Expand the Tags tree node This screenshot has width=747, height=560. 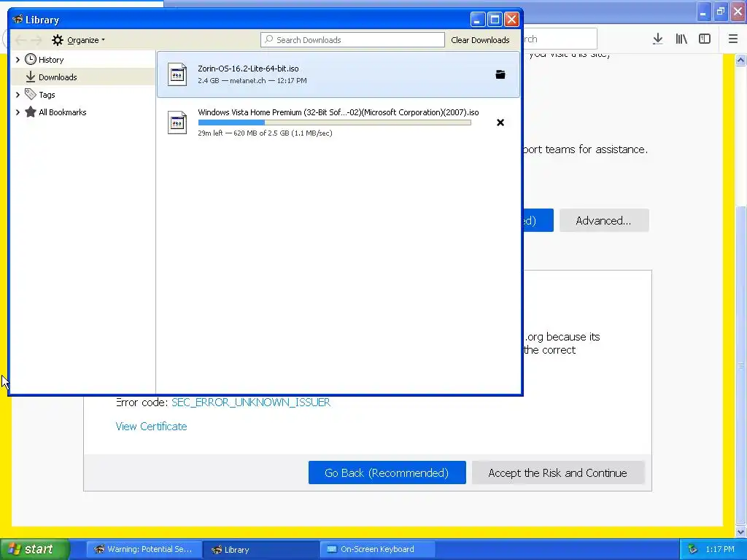(18, 94)
